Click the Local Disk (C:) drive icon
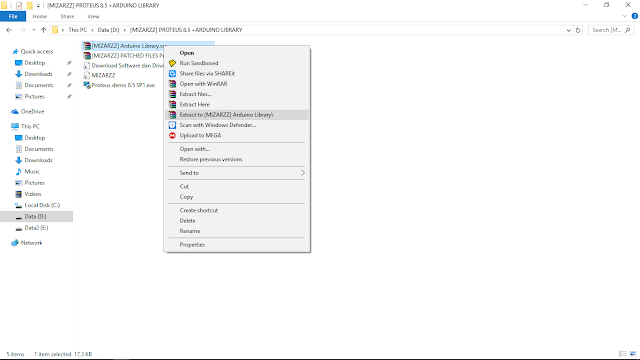Screen dimensions: 640x360 pos(18,205)
